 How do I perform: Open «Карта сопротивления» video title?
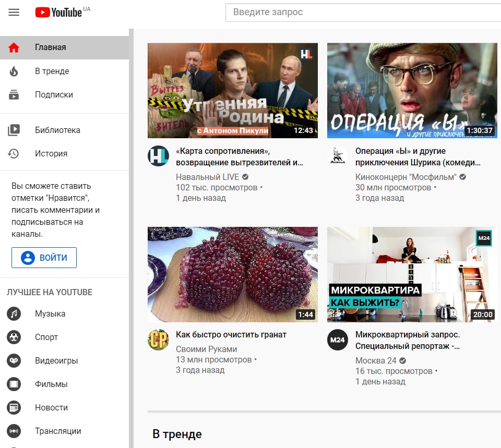coord(240,157)
